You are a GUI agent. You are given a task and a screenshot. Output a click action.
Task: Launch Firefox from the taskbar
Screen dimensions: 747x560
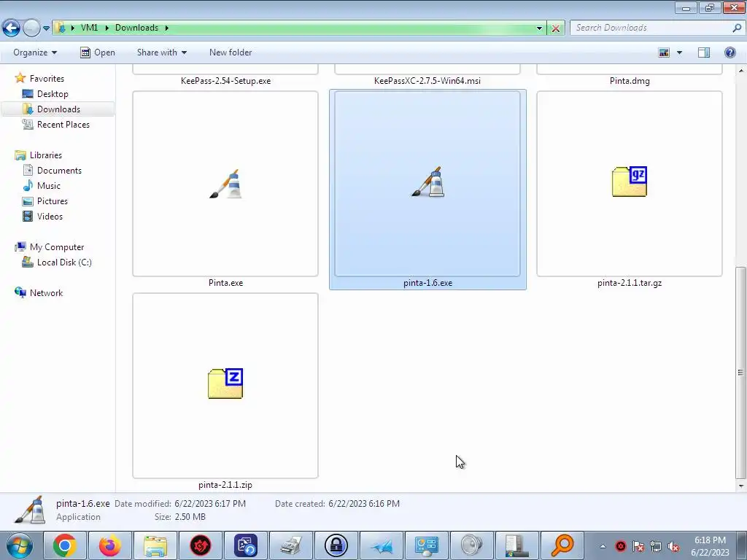[x=110, y=545]
